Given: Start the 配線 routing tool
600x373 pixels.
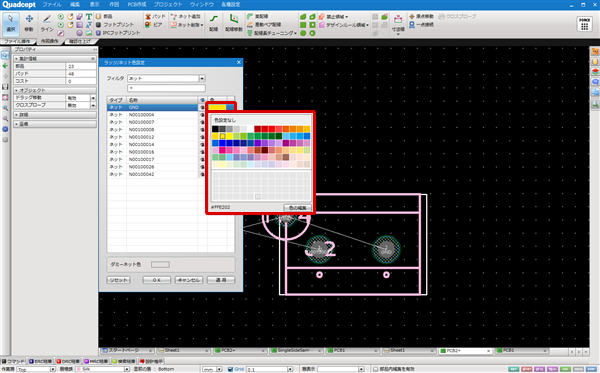Looking at the screenshot, I should [214, 23].
